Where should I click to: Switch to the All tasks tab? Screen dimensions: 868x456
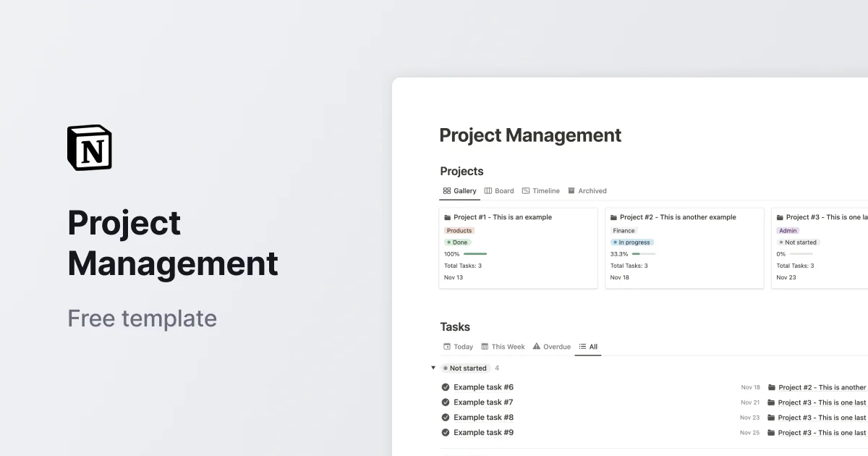click(588, 346)
